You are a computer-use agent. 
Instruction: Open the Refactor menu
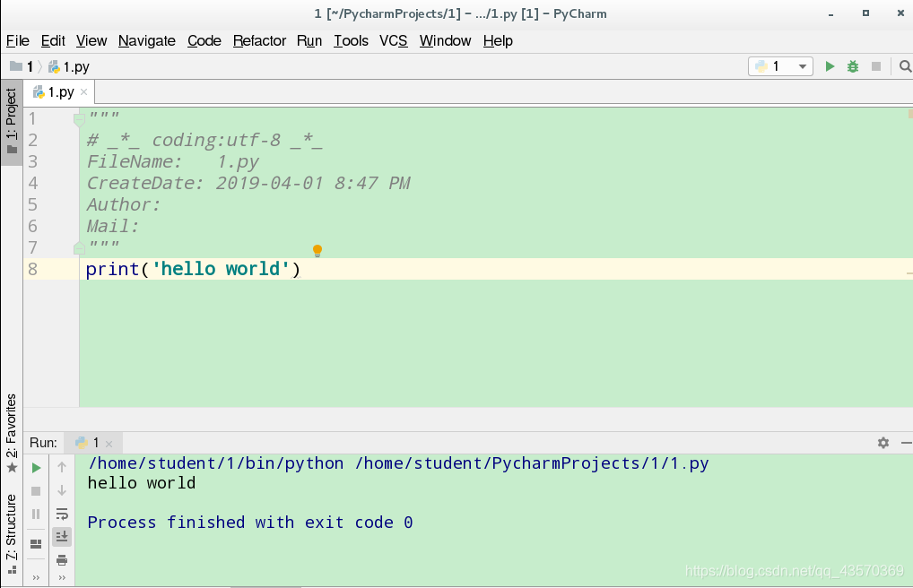pyautogui.click(x=259, y=40)
